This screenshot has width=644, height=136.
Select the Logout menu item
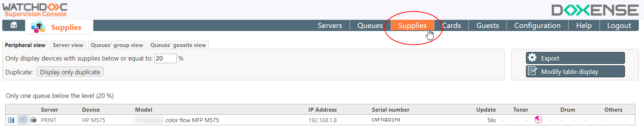619,25
